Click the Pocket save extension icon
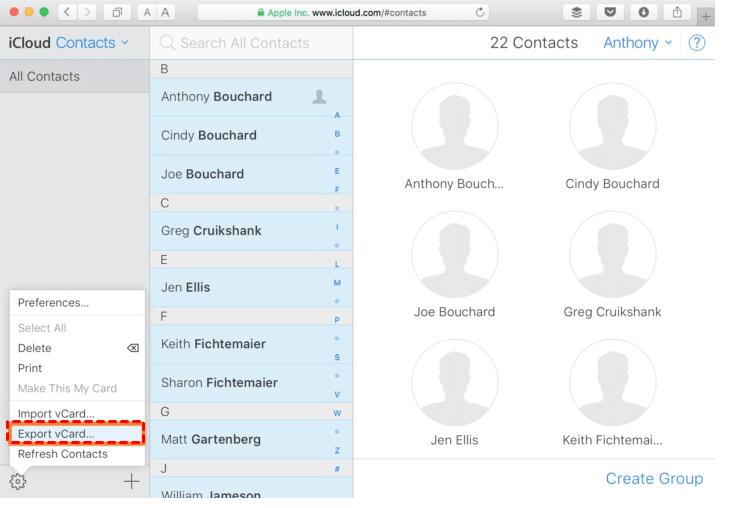The height and width of the screenshot is (508, 754). coord(610,12)
